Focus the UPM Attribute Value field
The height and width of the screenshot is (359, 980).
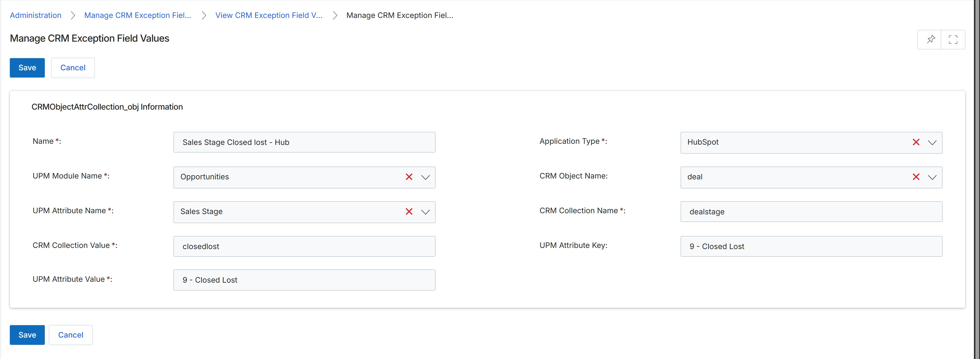[x=304, y=280]
